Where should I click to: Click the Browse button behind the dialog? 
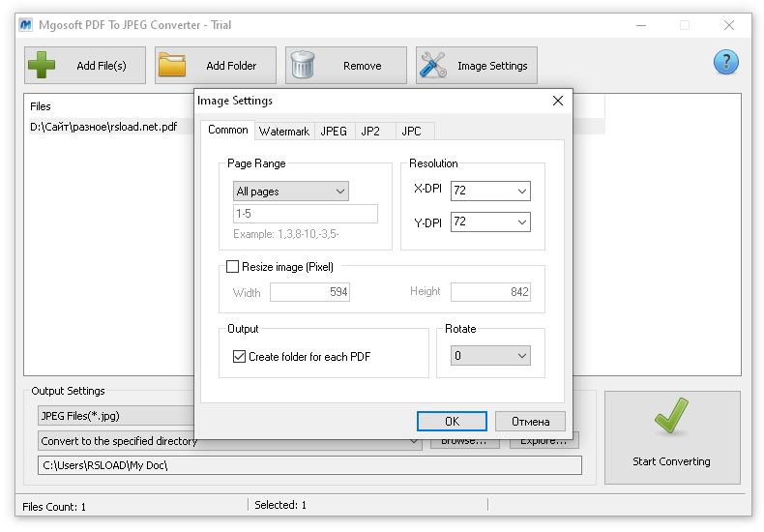tap(464, 443)
